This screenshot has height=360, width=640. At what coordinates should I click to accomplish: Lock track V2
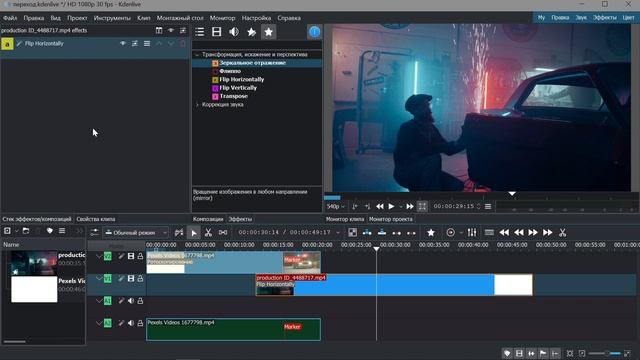click(140, 256)
